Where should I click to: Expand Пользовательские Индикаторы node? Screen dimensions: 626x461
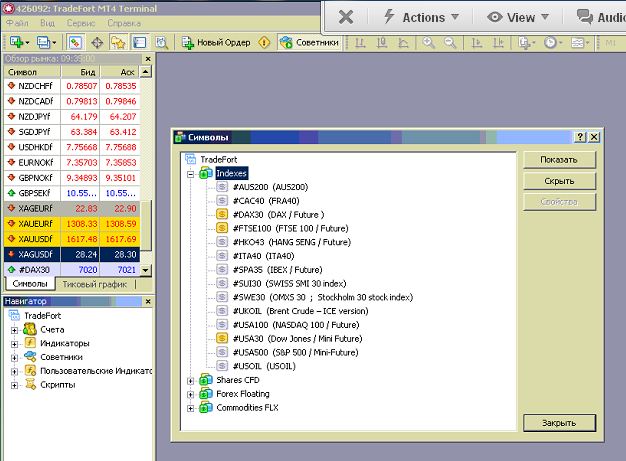(x=14, y=372)
